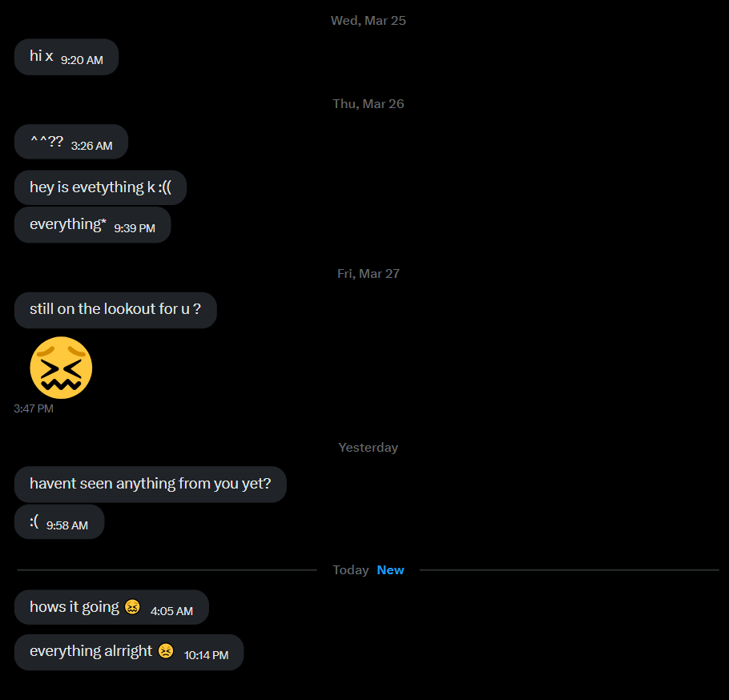Screen dimensions: 729x700
Task: Click 'havent seen anything from you yet?' message
Action: [x=150, y=485]
